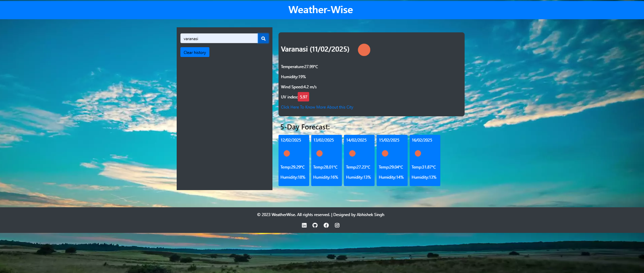Click Humidity:18% on the forecast
Image resolution: width=644 pixels, height=273 pixels.
click(x=293, y=177)
